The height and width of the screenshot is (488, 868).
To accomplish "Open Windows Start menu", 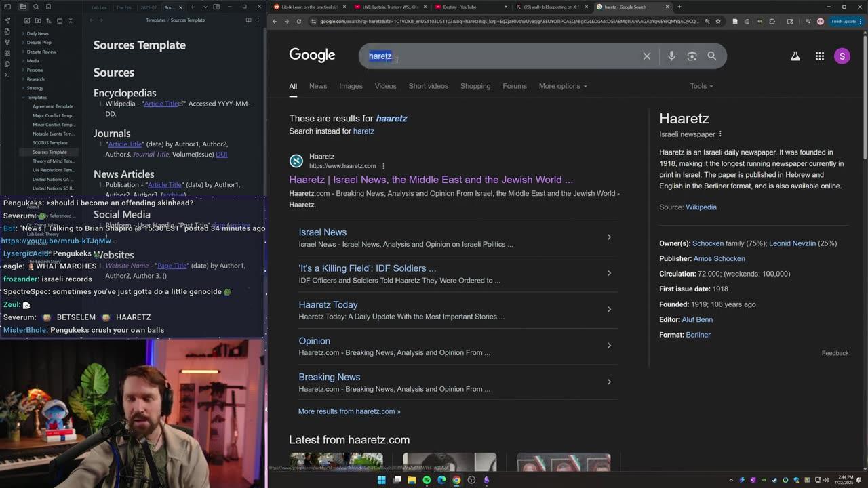I will click(381, 480).
